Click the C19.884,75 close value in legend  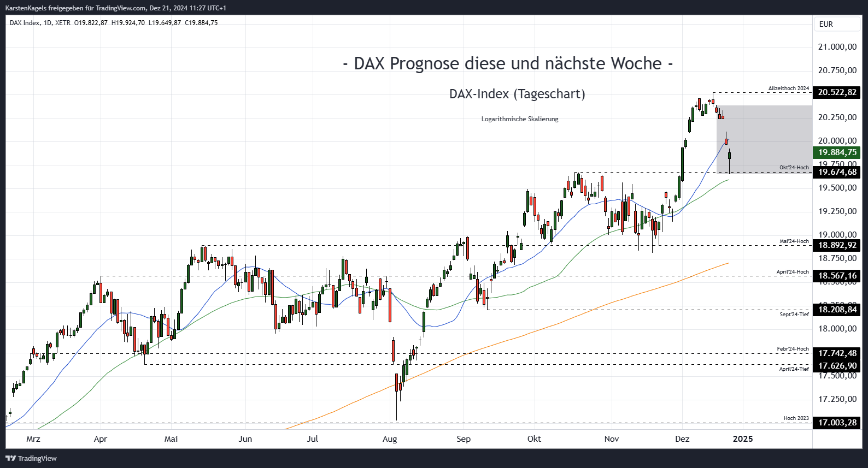pyautogui.click(x=201, y=23)
